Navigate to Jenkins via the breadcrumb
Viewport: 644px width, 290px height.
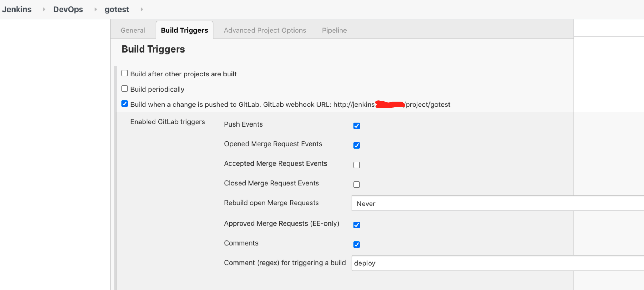[17, 9]
